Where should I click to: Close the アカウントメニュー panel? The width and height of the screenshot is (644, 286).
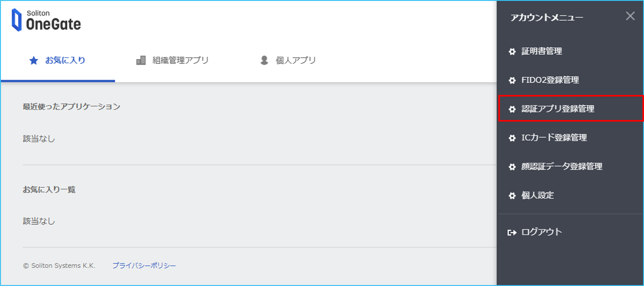(630, 16)
